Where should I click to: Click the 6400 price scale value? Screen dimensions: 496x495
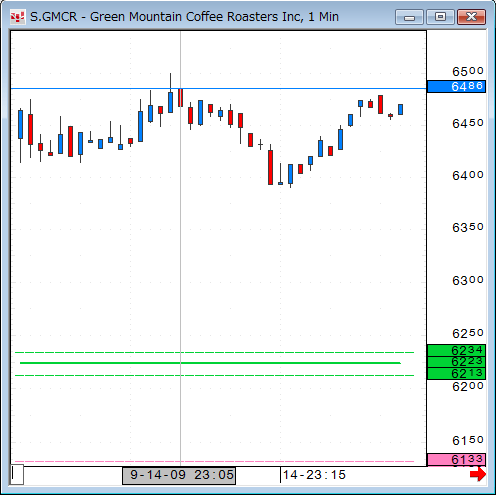[467, 175]
